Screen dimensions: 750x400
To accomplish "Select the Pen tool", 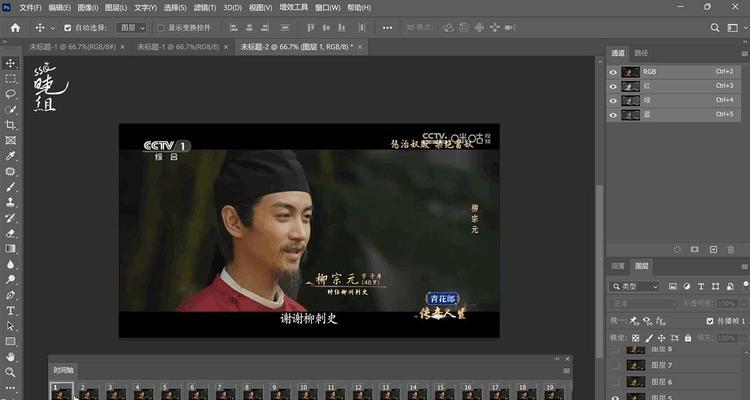I will pos(10,295).
